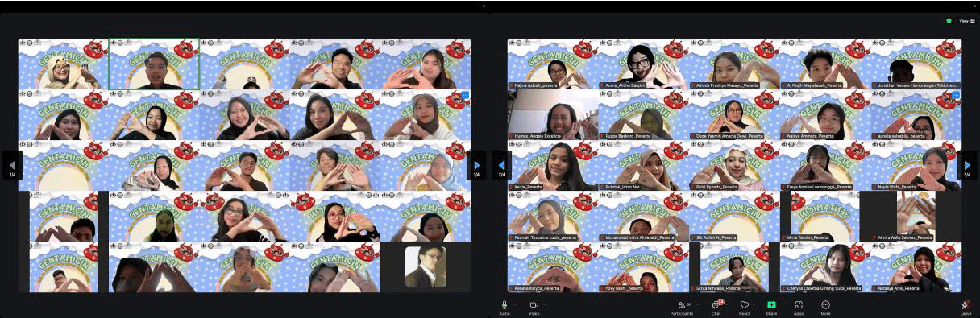Open the Participants panel
This screenshot has width=980, height=318.
[682, 305]
